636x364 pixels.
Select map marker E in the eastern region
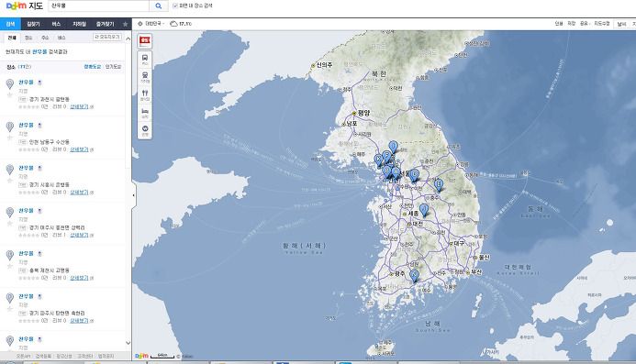(x=439, y=184)
